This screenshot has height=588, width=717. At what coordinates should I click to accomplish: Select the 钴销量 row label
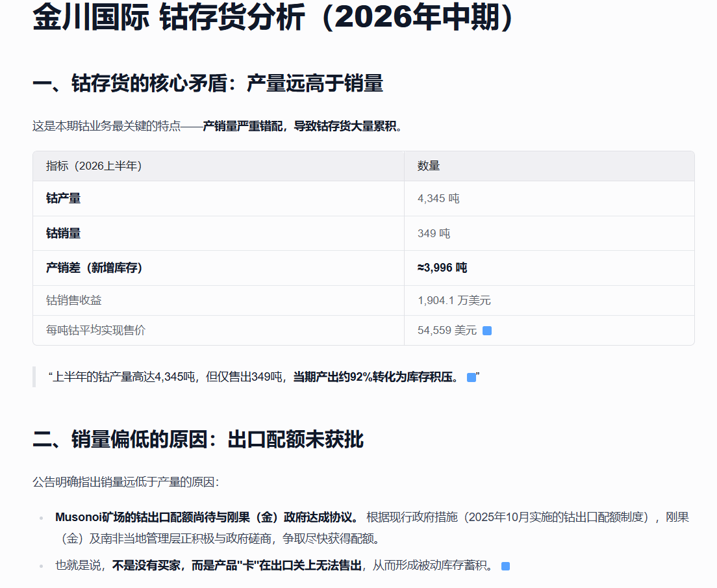(x=63, y=233)
